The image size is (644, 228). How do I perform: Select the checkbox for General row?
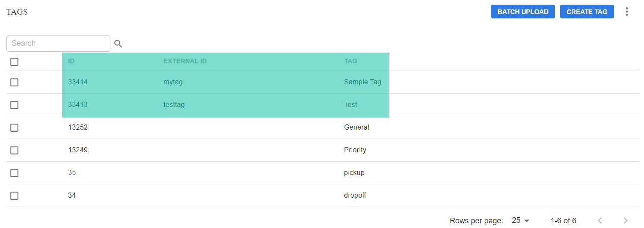[15, 127]
